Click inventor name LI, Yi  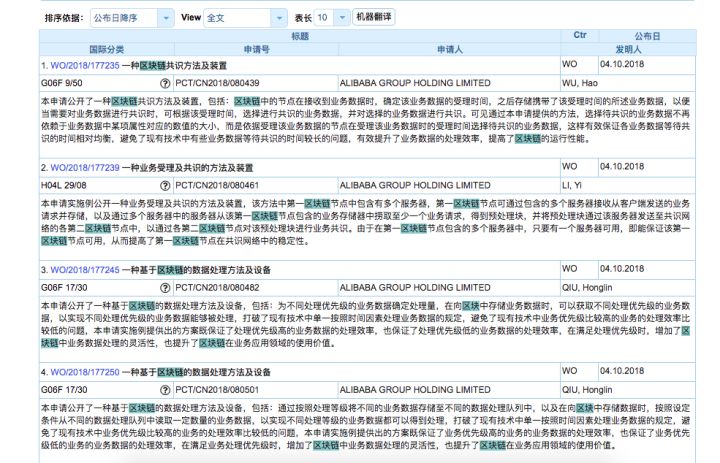coord(572,186)
